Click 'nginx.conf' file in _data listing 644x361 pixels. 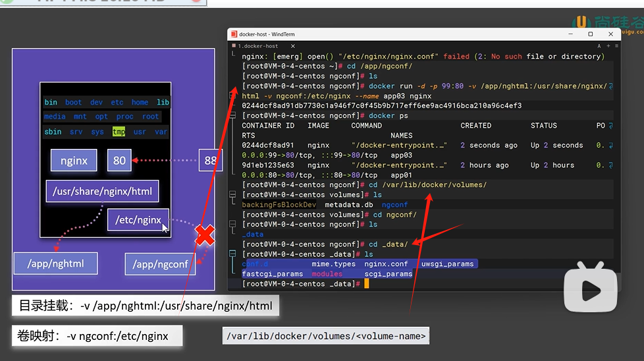click(x=386, y=264)
